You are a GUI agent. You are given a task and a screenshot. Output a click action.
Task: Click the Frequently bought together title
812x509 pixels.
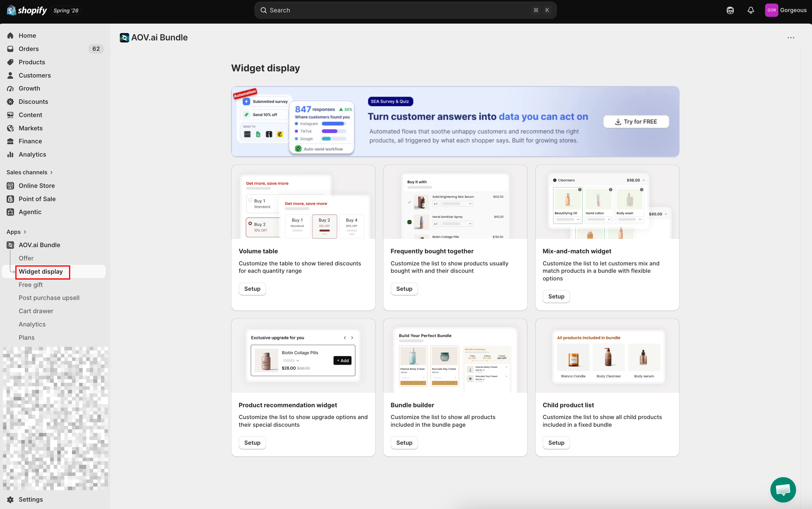coord(432,251)
